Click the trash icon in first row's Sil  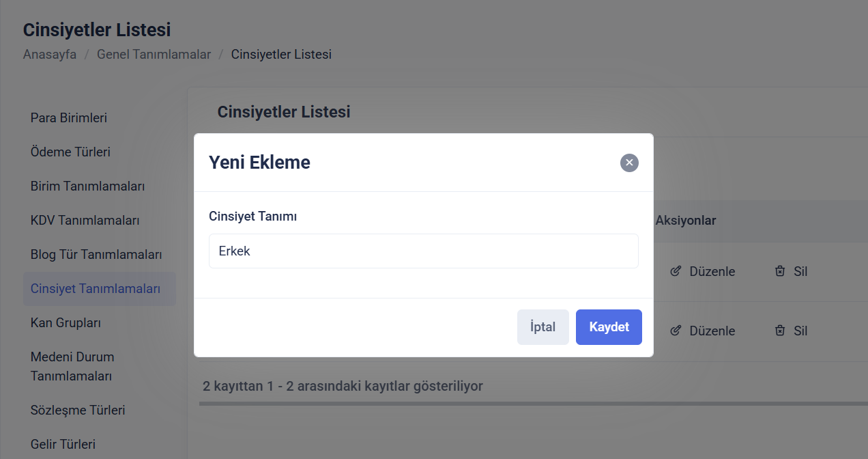[780, 271]
